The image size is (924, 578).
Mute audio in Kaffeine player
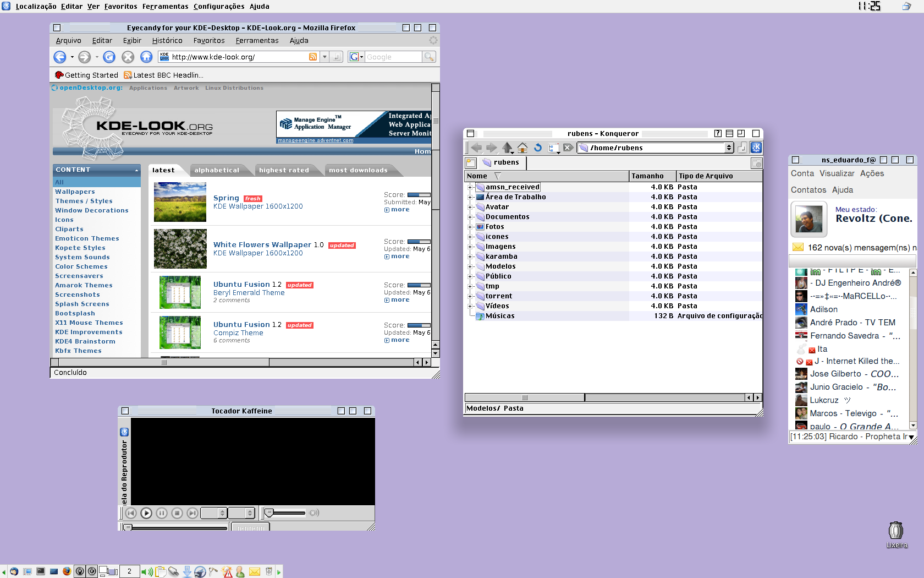coord(314,513)
